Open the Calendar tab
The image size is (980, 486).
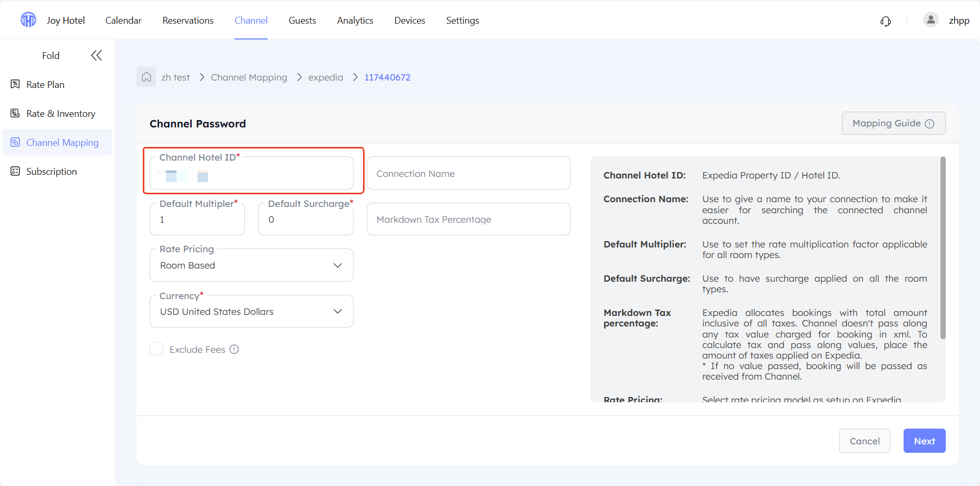click(123, 21)
